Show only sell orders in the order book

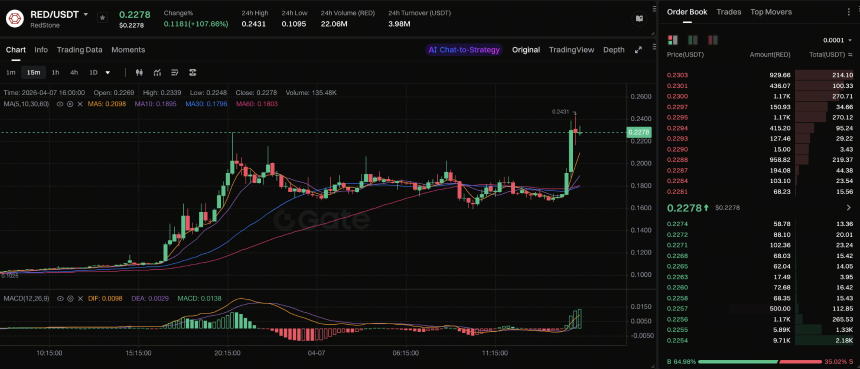[713, 40]
